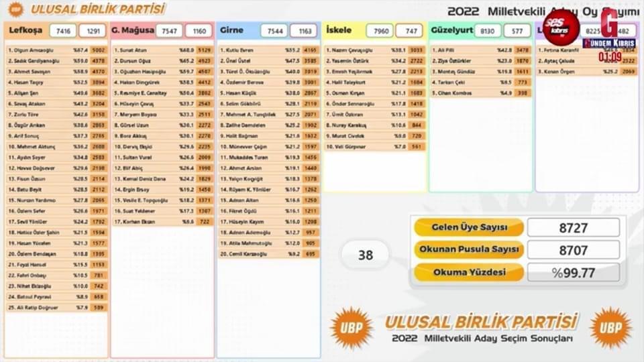Click the Okuma Yüzdesi yellow label

(468, 272)
